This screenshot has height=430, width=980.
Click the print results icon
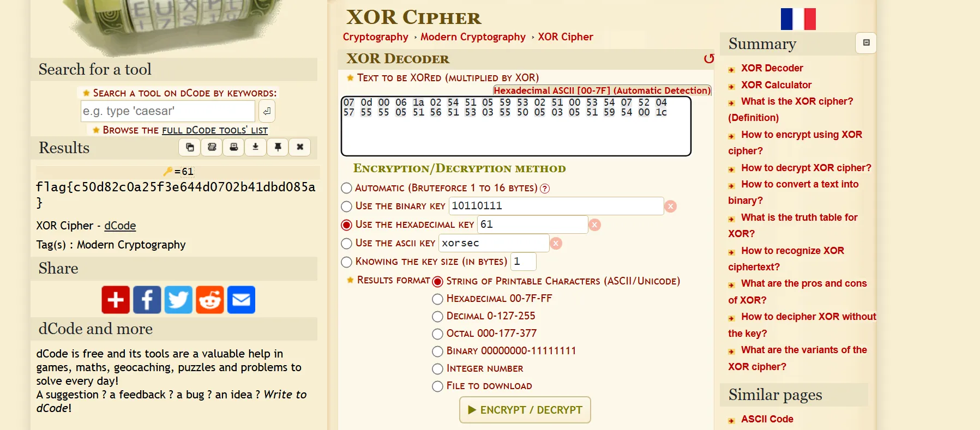coord(234,147)
